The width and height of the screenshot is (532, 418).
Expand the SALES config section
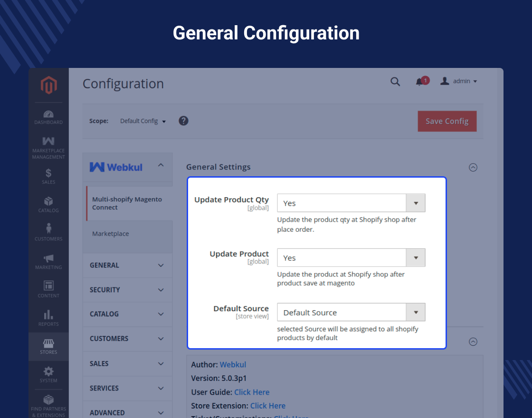128,364
